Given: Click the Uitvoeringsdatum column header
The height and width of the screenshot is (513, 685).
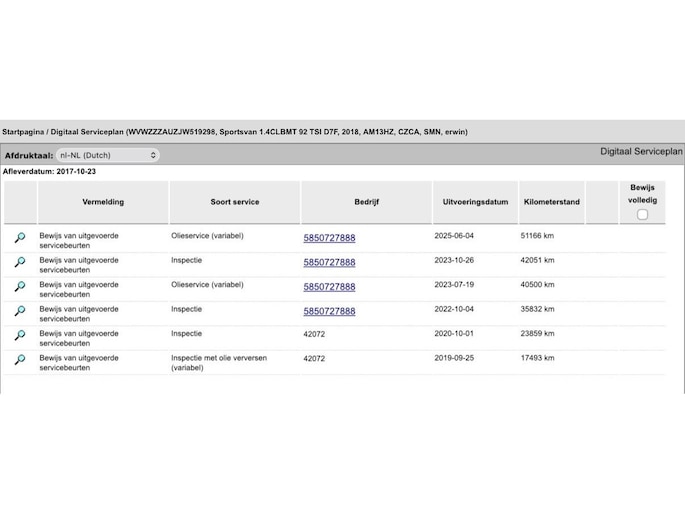Looking at the screenshot, I should [475, 202].
